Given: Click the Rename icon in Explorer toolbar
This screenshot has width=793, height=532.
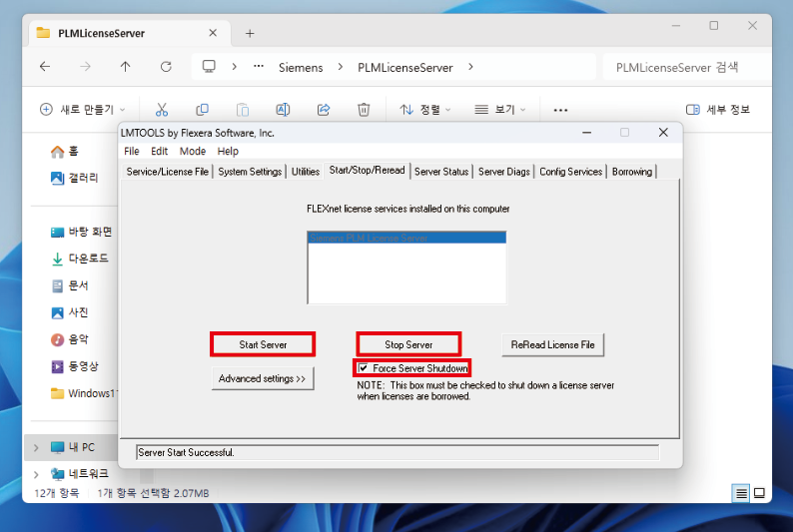Looking at the screenshot, I should 283,110.
